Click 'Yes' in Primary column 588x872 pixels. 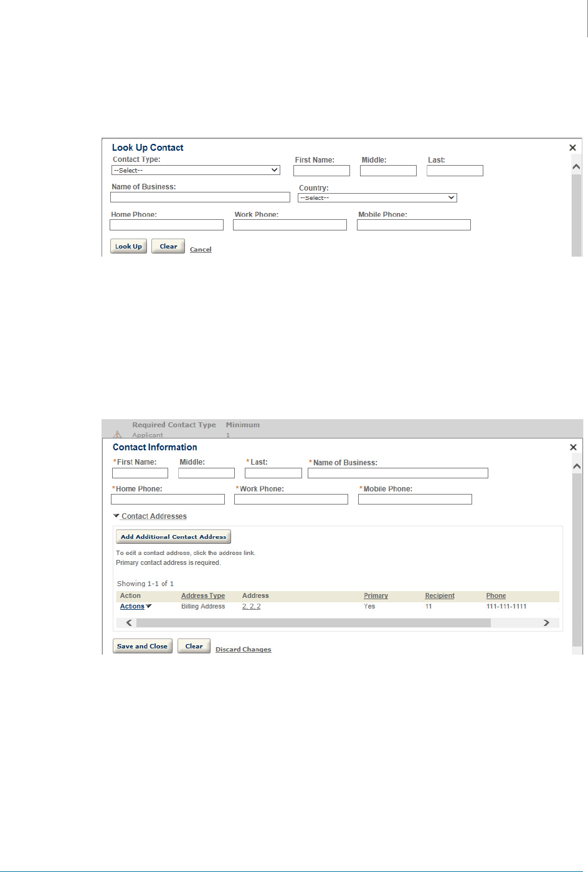point(369,607)
